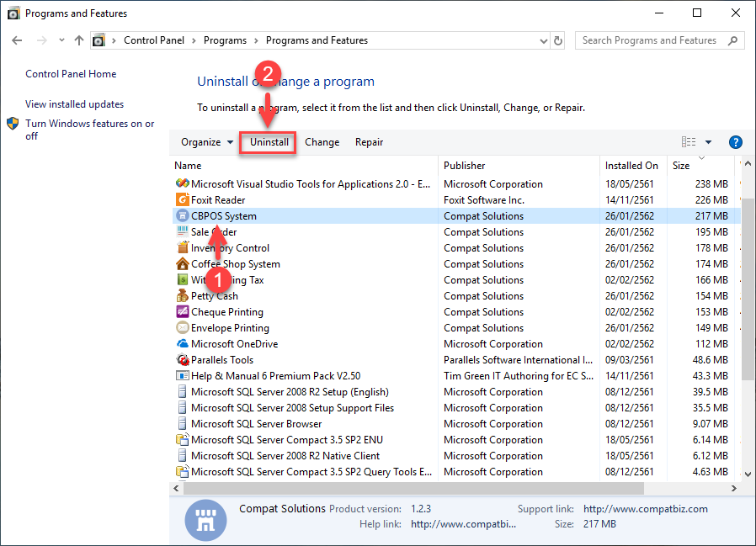Select the Withholding Tax program icon
756x546 pixels.
click(x=182, y=279)
